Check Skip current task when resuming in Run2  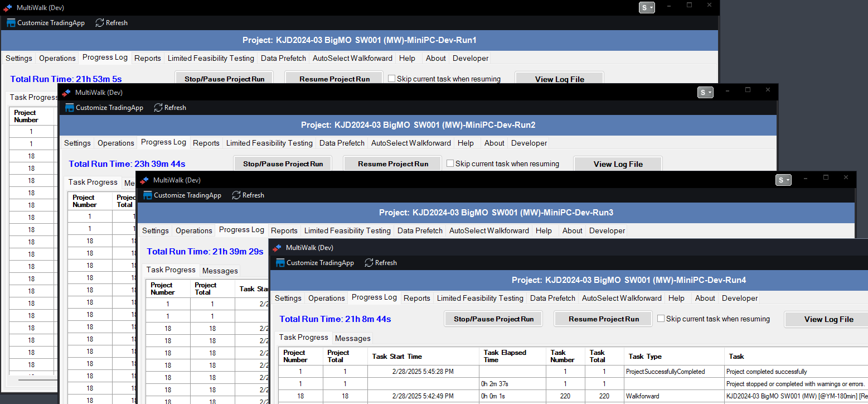[450, 163]
